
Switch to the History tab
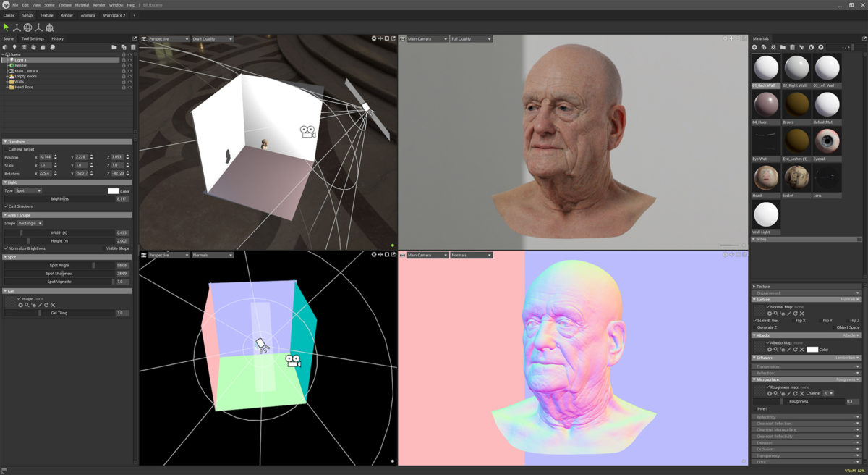58,38
